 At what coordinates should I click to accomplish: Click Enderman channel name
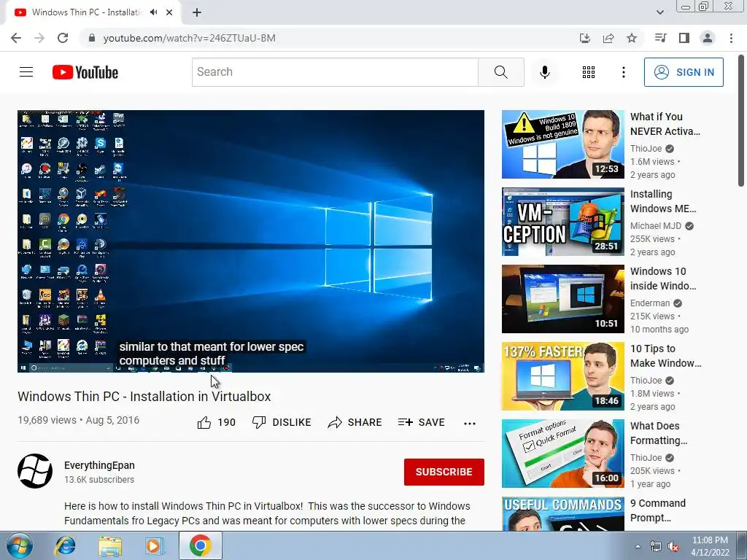pos(650,303)
